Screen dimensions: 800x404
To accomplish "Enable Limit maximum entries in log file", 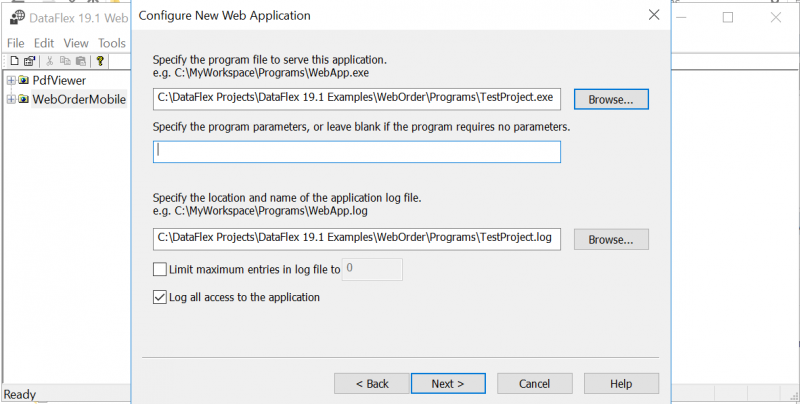I will (159, 269).
